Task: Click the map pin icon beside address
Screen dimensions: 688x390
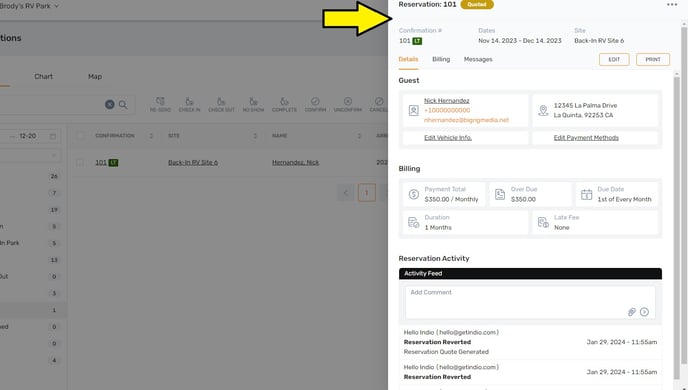Action: 543,111
